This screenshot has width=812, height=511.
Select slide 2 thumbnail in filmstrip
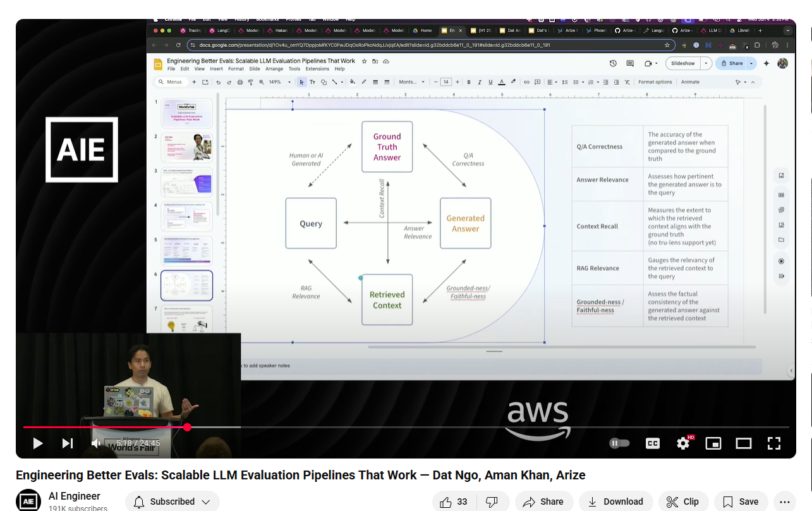tap(186, 147)
